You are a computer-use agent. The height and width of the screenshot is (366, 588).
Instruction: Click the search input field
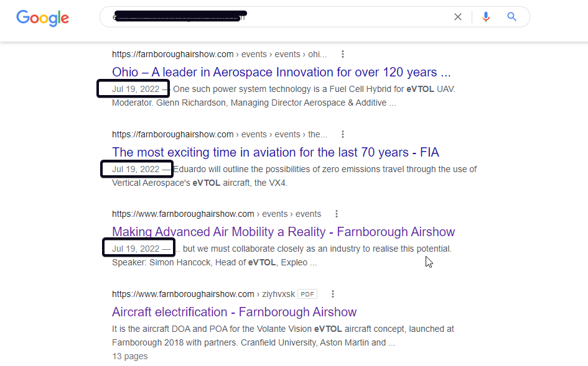278,17
